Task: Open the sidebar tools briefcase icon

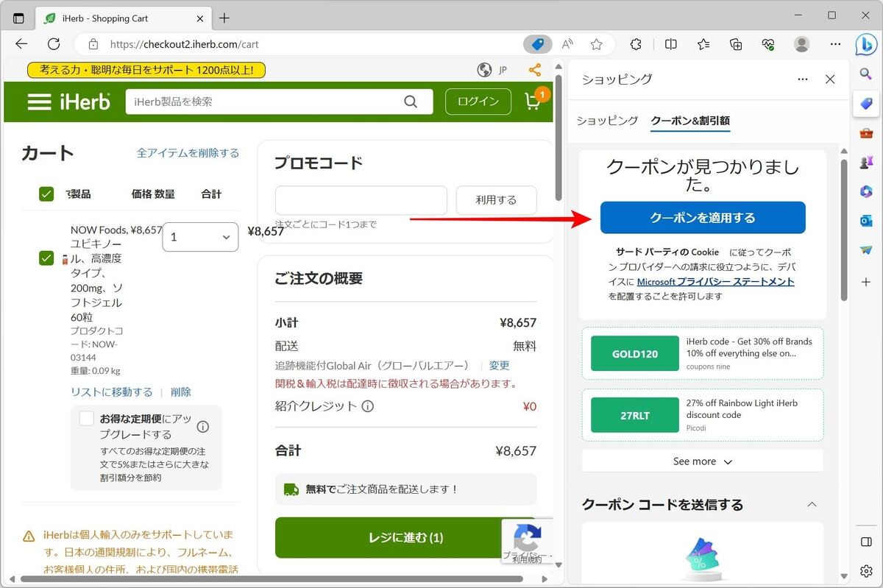Action: [x=866, y=133]
